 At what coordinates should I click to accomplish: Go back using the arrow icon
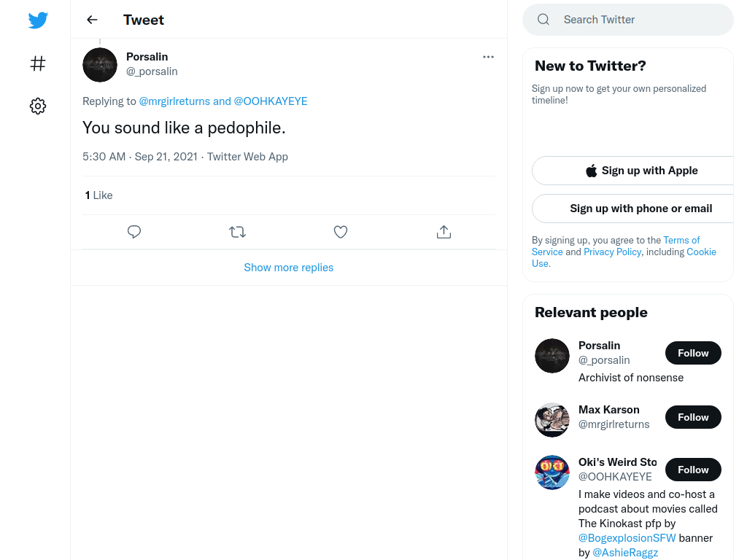pyautogui.click(x=92, y=20)
